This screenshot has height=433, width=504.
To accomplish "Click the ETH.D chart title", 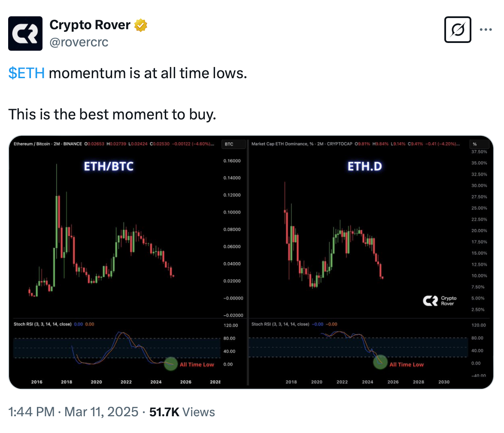I will point(365,166).
